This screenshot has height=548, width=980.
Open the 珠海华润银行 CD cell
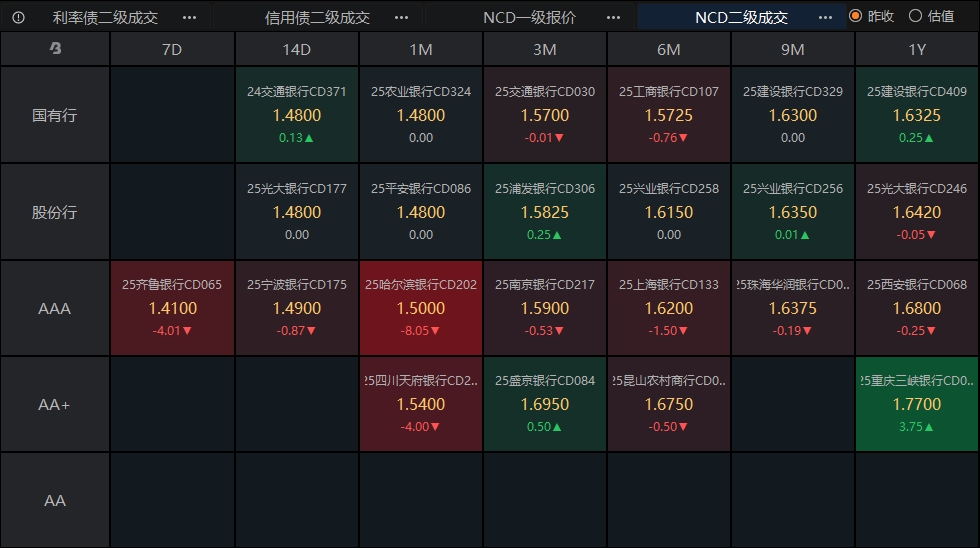click(x=792, y=308)
